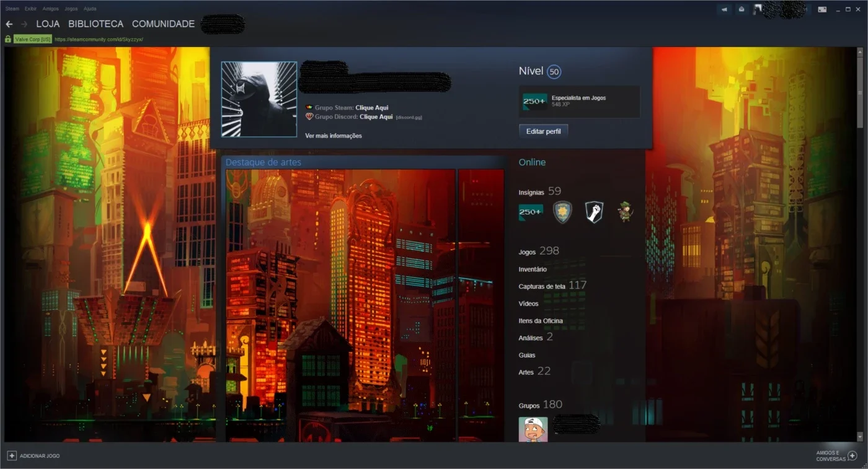Open the Amigos menu
Screen dimensions: 868x469
(51, 9)
